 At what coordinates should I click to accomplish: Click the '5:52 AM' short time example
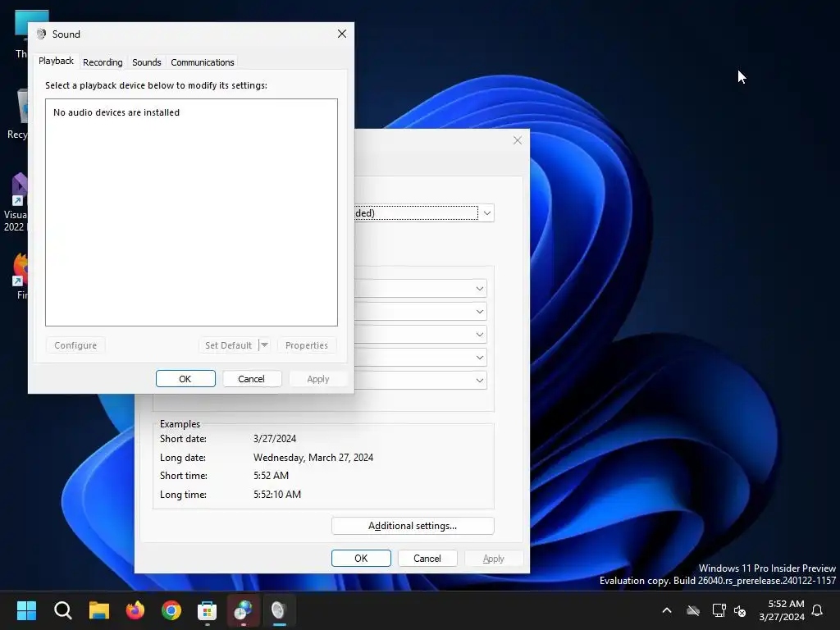(x=271, y=476)
